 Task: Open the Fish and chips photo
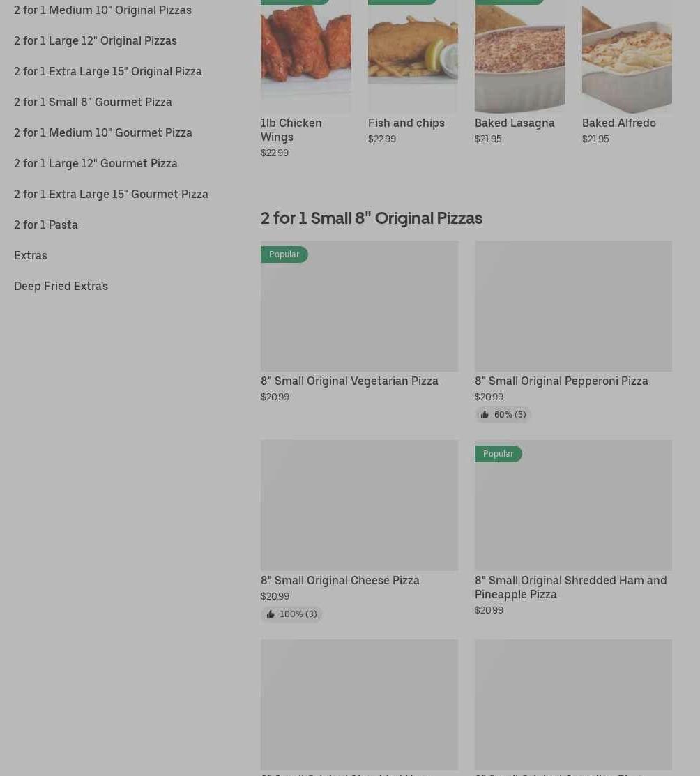click(x=413, y=56)
